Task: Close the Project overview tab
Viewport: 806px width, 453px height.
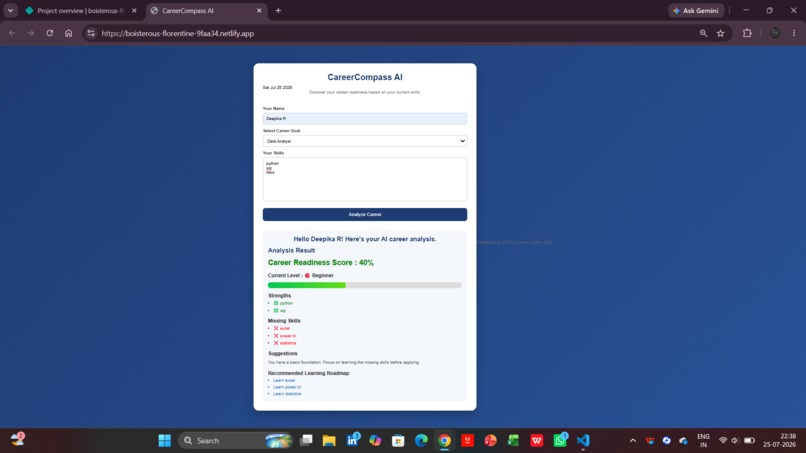Action: click(134, 10)
